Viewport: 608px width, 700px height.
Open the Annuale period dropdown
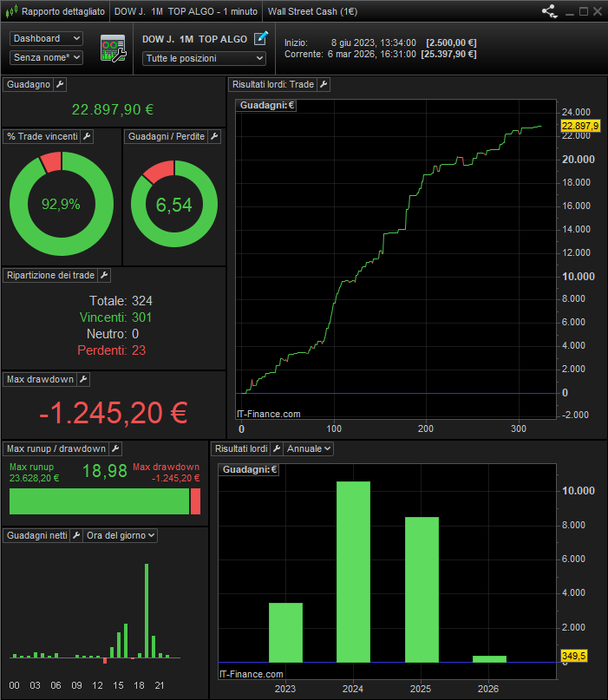click(309, 448)
